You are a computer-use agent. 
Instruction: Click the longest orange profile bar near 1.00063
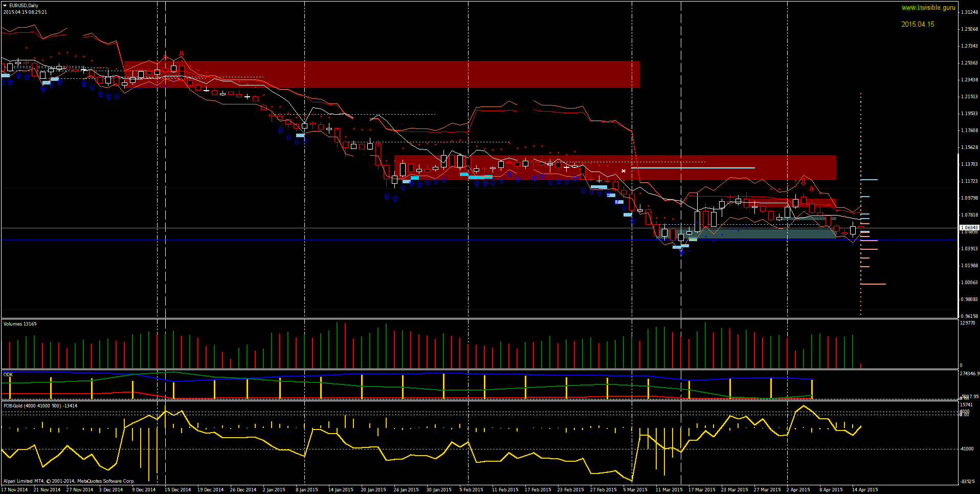pyautogui.click(x=873, y=284)
